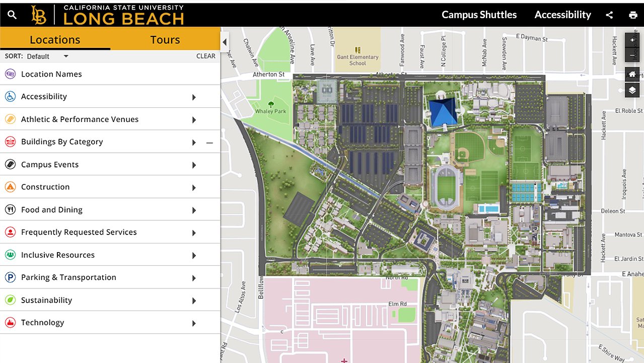Click the Gant Elementary School marker
Image resolution: width=644 pixels, height=363 pixels.
coord(357,50)
